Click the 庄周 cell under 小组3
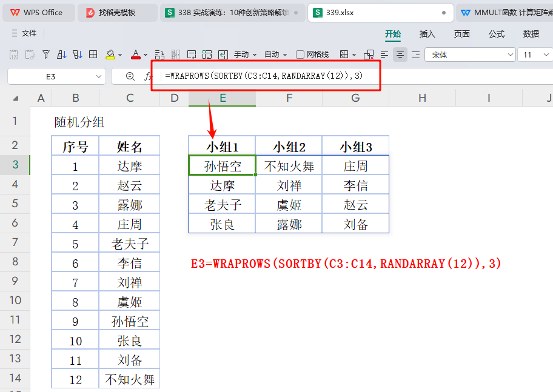Image resolution: width=553 pixels, height=392 pixels. pos(355,165)
